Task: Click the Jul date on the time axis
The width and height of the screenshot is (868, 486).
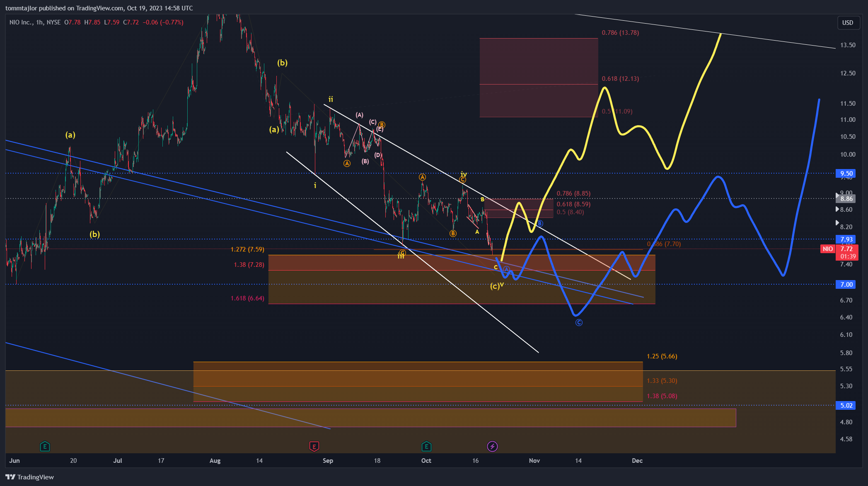Action: [118, 461]
